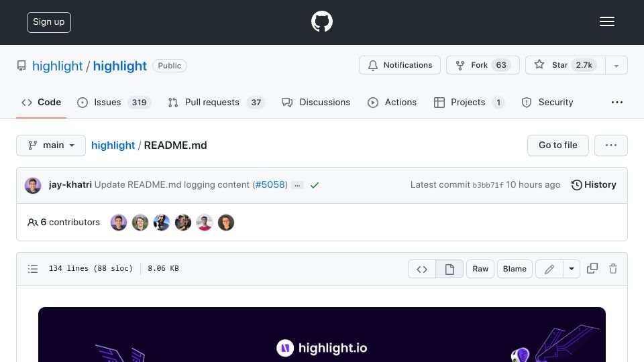The height and width of the screenshot is (362, 644).
Task: Expand the star lists dropdown arrow
Action: [616, 66]
